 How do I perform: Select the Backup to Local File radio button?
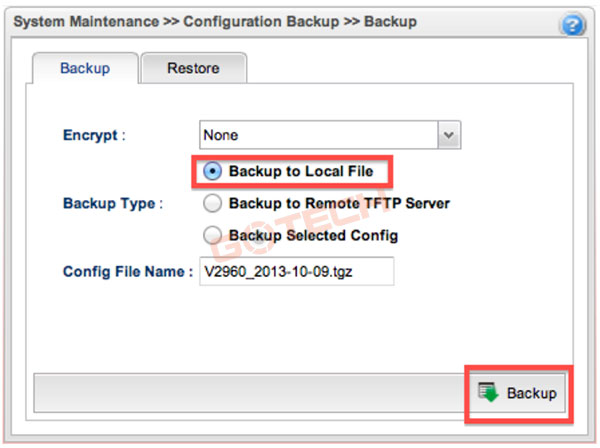click(212, 172)
